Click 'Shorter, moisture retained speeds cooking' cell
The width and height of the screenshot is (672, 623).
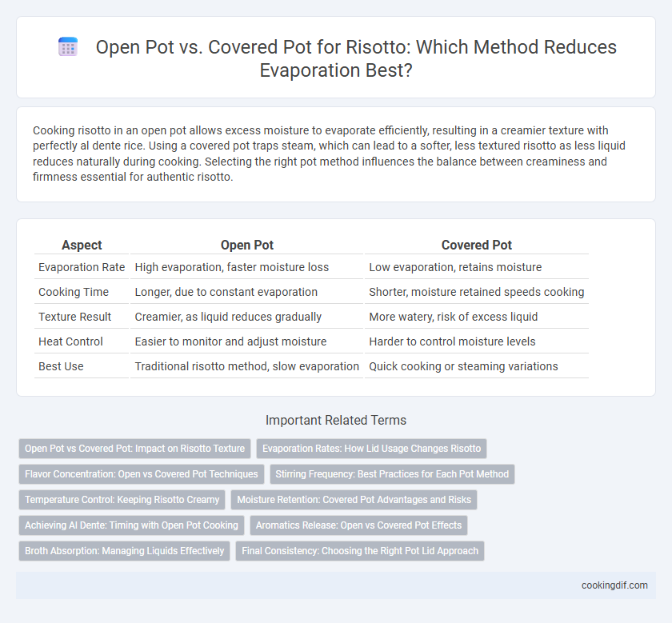coord(477,292)
